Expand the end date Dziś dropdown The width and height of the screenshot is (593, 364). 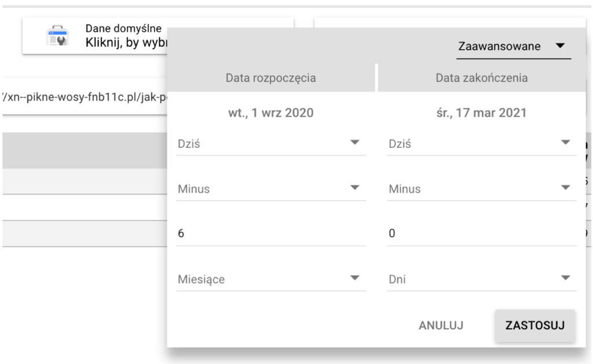click(481, 144)
